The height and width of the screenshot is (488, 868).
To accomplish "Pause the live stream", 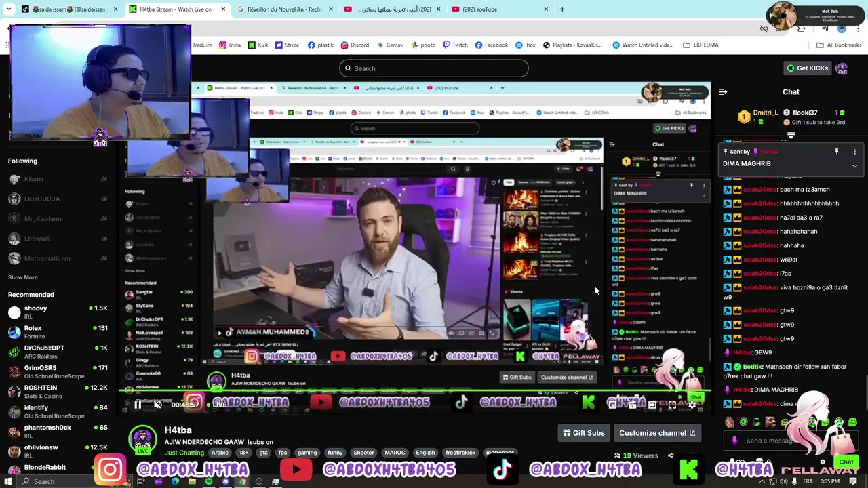I will (138, 405).
